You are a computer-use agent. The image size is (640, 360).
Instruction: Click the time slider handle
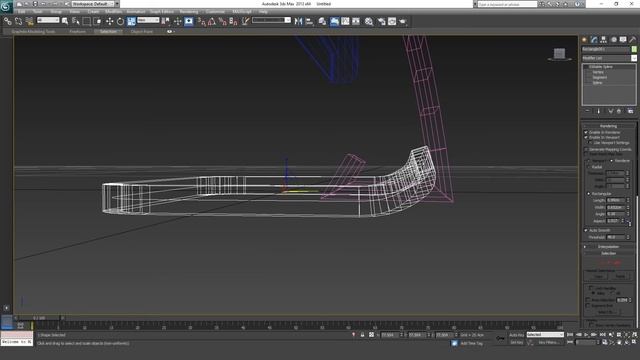click(x=39, y=318)
